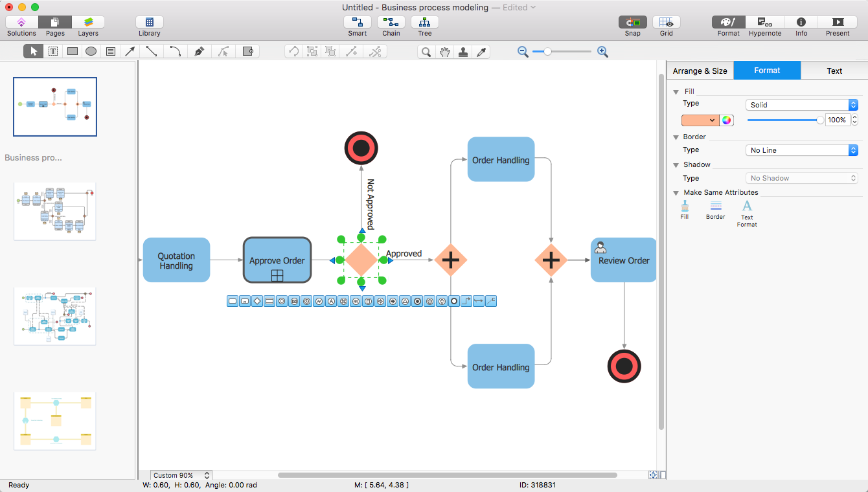Screen dimensions: 868x492
Task: Apply Make Same Border attribute
Action: coord(716,210)
